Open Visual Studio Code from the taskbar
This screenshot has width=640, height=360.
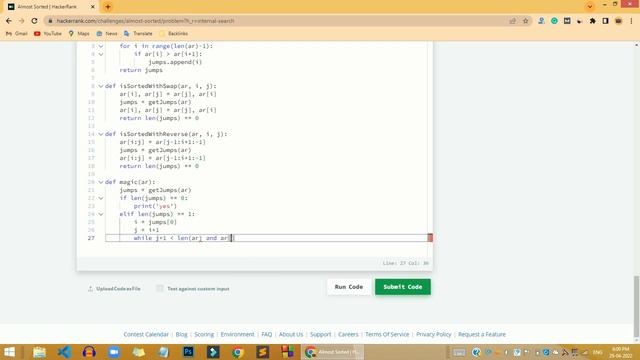(x=64, y=352)
